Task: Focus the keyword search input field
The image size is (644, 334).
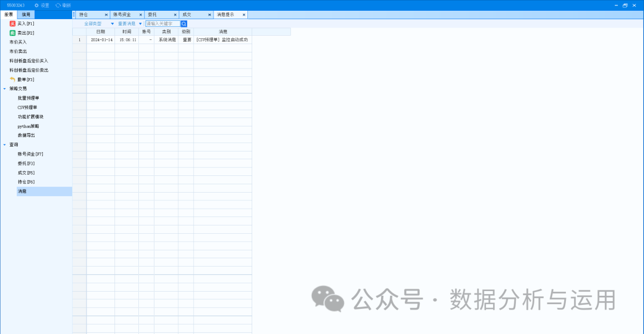Action: [x=163, y=24]
